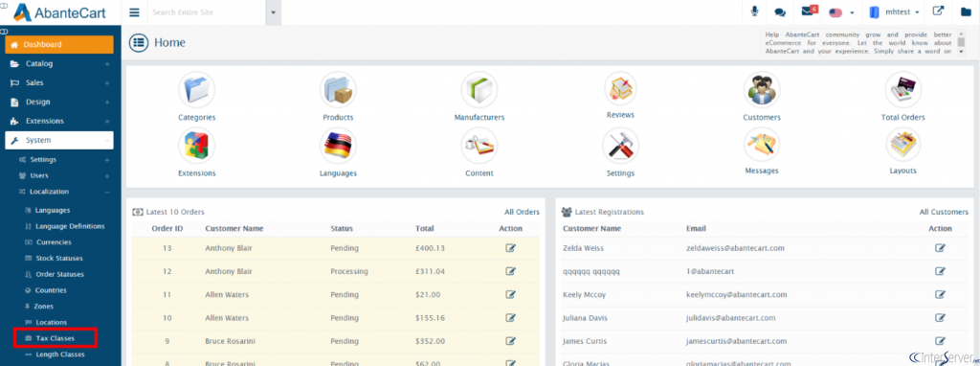Click the Home page list icon
The height and width of the screenshot is (366, 980).
[139, 42]
